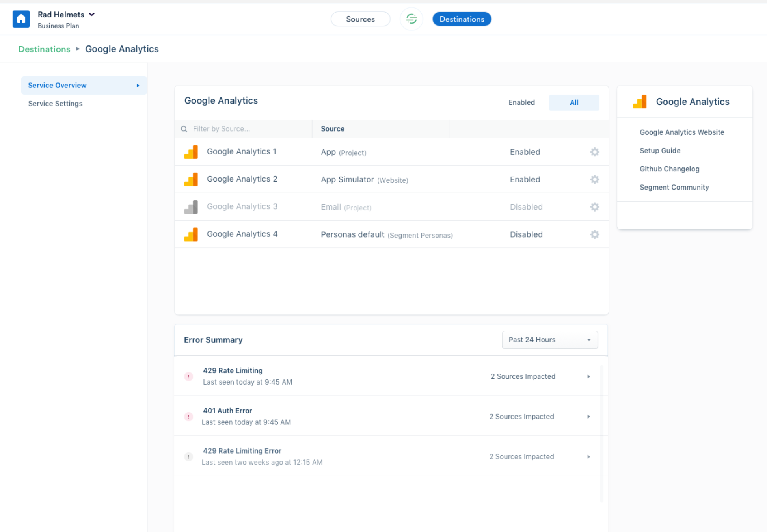Viewport: 767px width, 532px height.
Task: Open the Rad Helmets workspace dropdown
Action: click(x=92, y=15)
